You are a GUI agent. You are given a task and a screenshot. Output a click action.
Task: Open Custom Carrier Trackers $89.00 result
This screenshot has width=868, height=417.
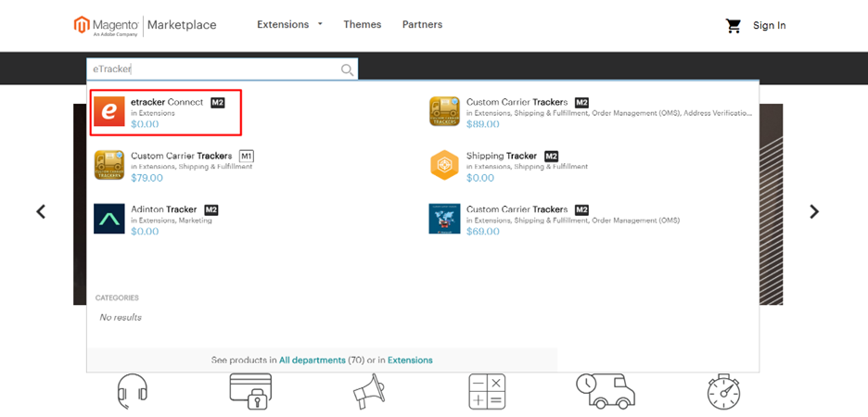517,102
